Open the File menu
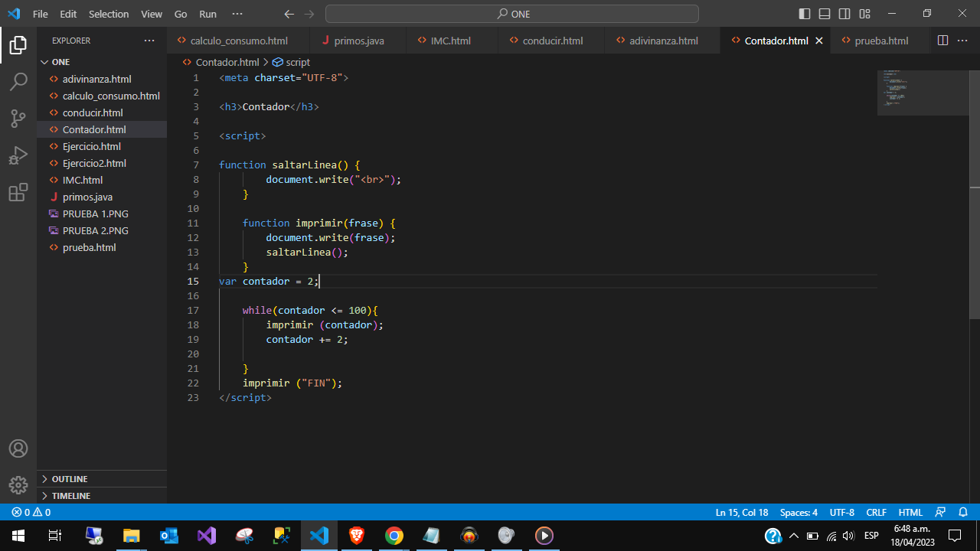The height and width of the screenshot is (551, 980). 41,14
